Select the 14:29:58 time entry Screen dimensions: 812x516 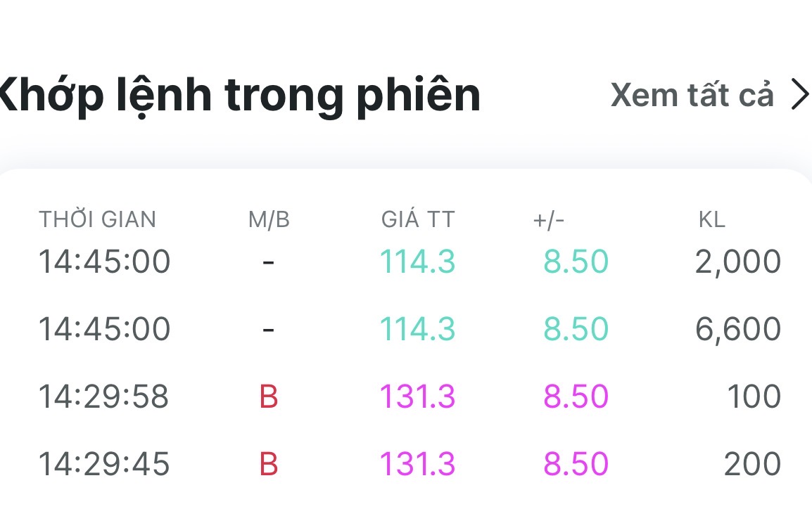pos(103,397)
